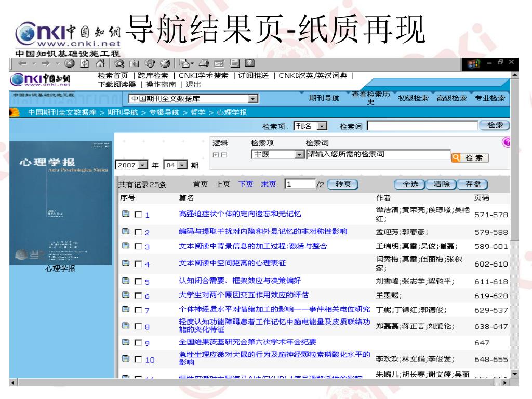Add a search row with the plus icon
Screen dimensions: 532x399
pos(216,155)
